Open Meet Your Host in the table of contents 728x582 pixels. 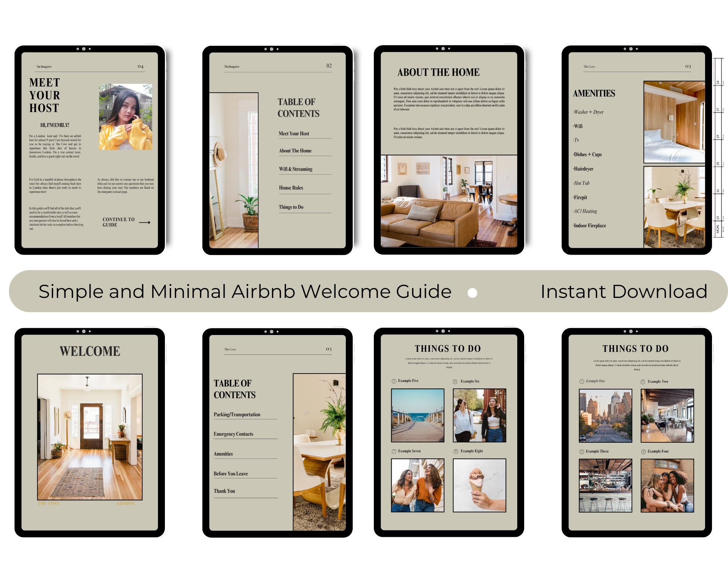(x=295, y=133)
